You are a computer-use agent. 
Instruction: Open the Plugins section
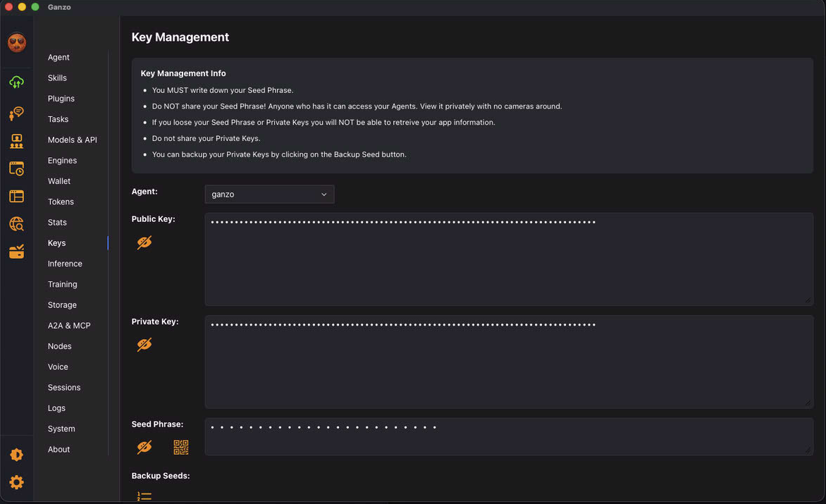click(61, 99)
